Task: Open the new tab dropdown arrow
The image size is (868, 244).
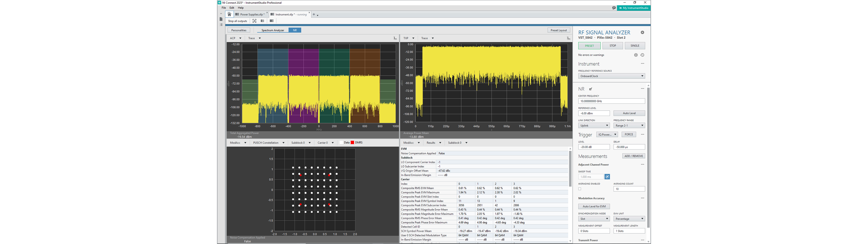Action: 317,15
